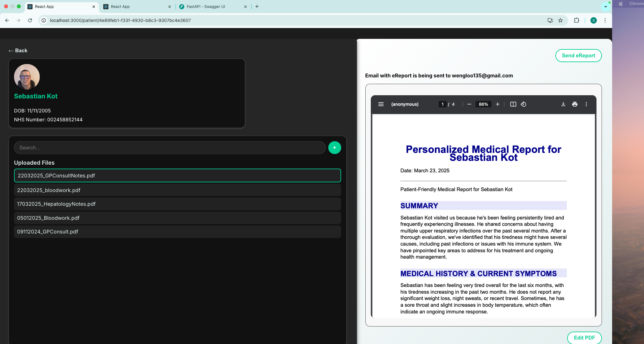Viewport: 644px width, 344px height.
Task: Open the Chrome extensions menu
Action: coord(576,20)
